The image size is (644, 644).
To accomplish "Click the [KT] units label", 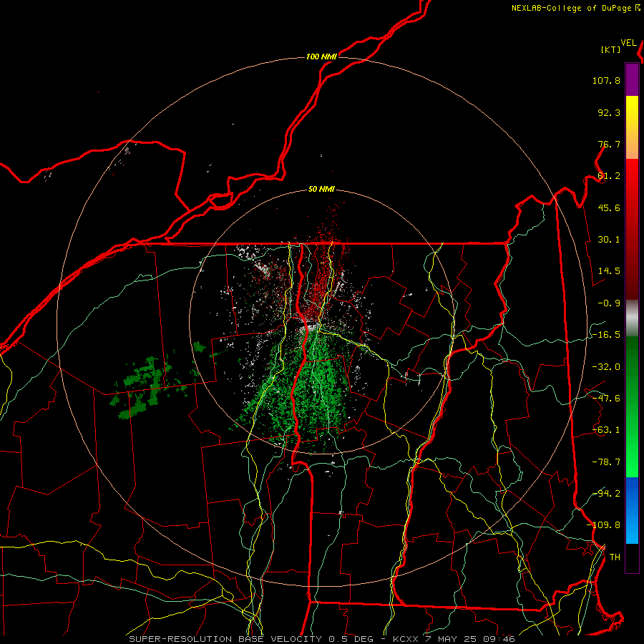I will point(611,49).
